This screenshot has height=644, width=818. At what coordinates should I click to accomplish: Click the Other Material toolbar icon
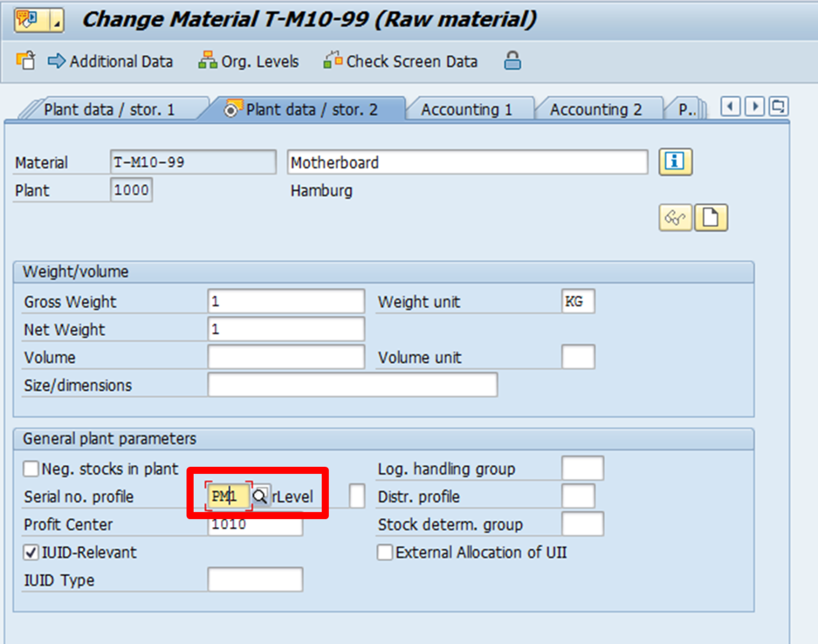pos(25,61)
